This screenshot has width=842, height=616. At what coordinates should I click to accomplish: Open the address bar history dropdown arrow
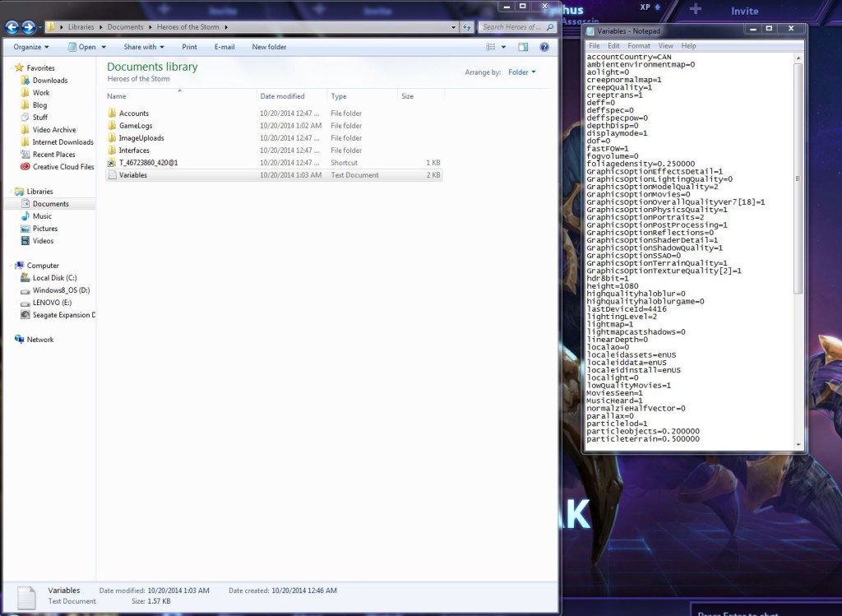click(453, 27)
